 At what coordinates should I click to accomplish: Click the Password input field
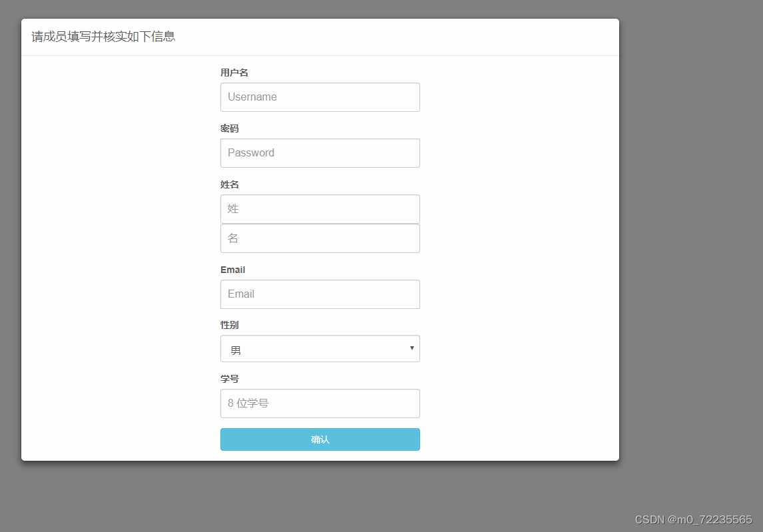320,153
